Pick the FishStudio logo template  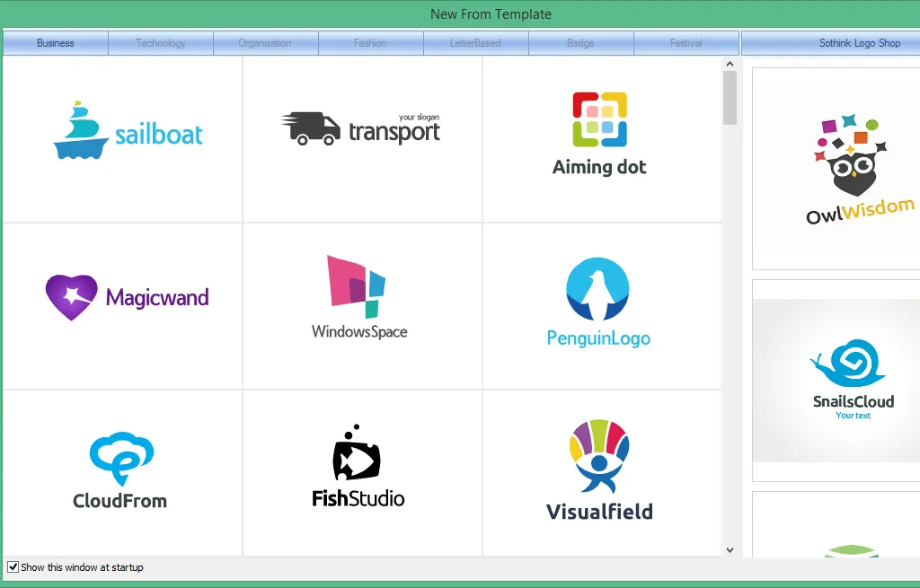(363, 472)
